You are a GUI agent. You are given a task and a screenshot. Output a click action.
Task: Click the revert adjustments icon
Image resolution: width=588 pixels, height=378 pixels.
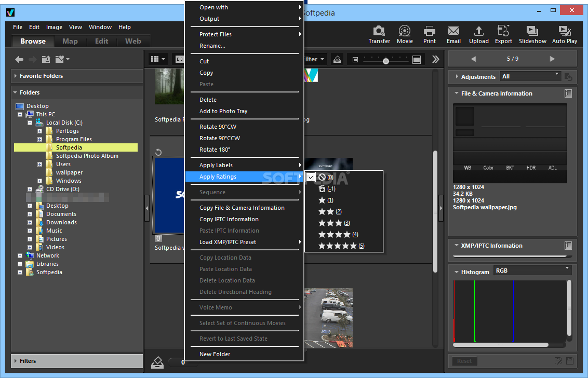[568, 77]
